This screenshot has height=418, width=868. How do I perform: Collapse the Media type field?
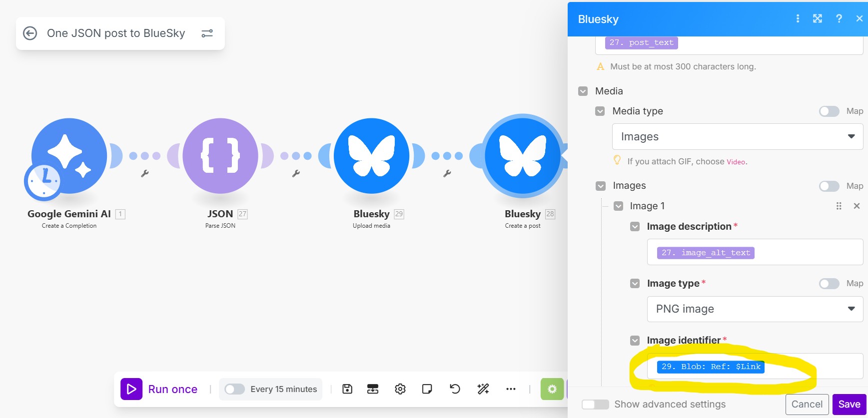point(600,111)
